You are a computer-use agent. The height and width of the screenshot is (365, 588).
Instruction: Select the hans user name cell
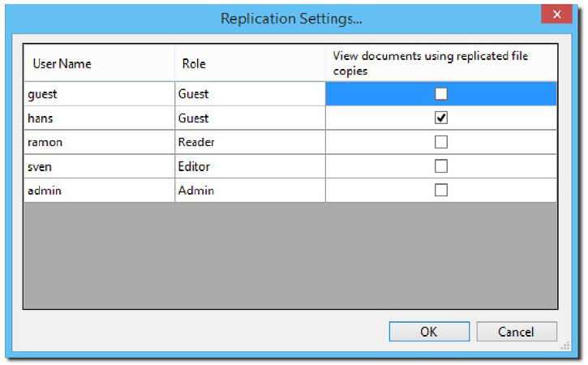point(98,118)
